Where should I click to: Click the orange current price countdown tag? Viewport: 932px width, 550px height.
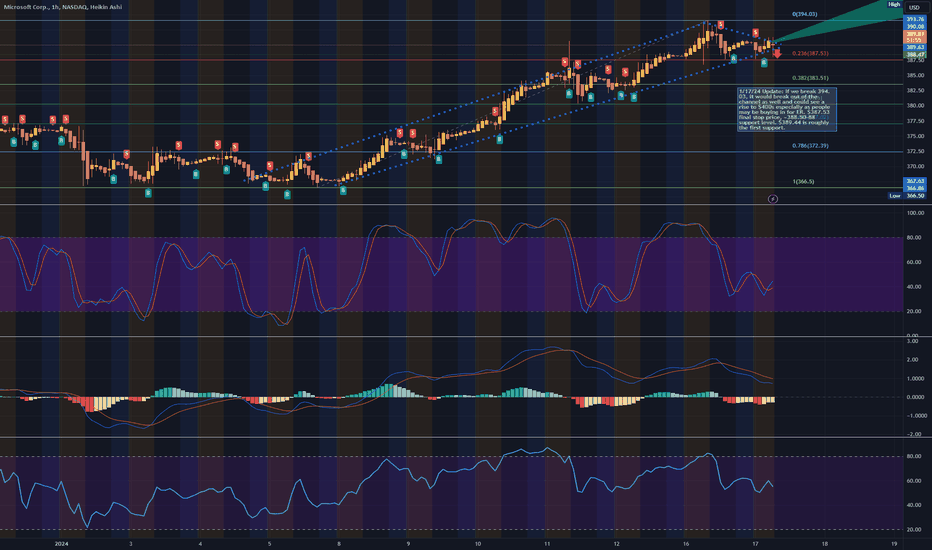pos(915,37)
